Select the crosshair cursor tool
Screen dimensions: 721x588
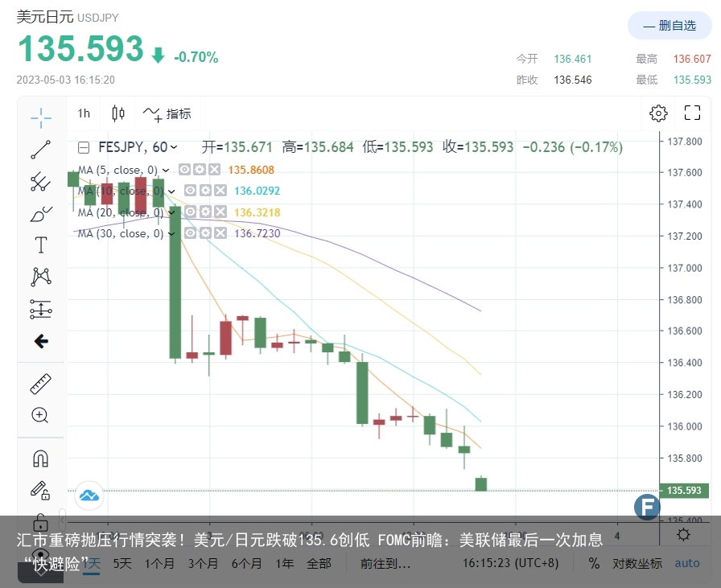pos(41,117)
